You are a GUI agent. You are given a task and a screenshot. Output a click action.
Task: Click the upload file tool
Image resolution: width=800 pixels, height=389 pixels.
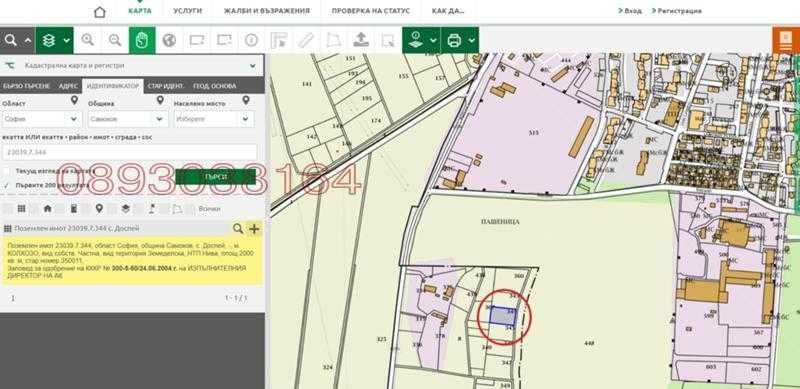click(x=361, y=40)
